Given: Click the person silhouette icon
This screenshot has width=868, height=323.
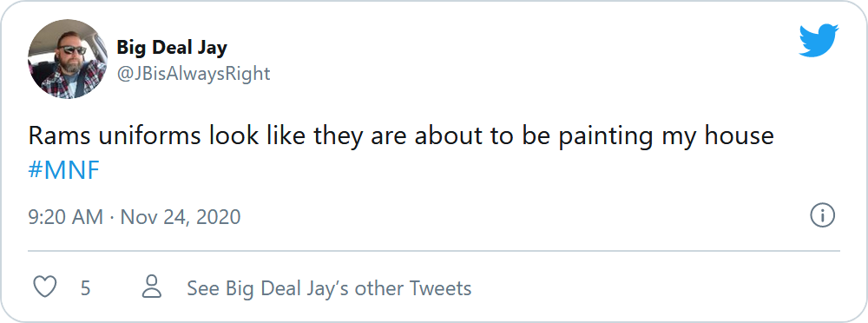Looking at the screenshot, I should tap(152, 287).
